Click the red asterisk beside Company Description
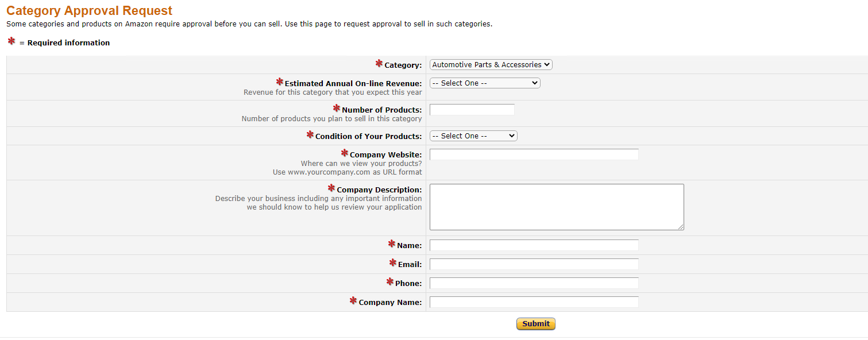 pyautogui.click(x=331, y=188)
